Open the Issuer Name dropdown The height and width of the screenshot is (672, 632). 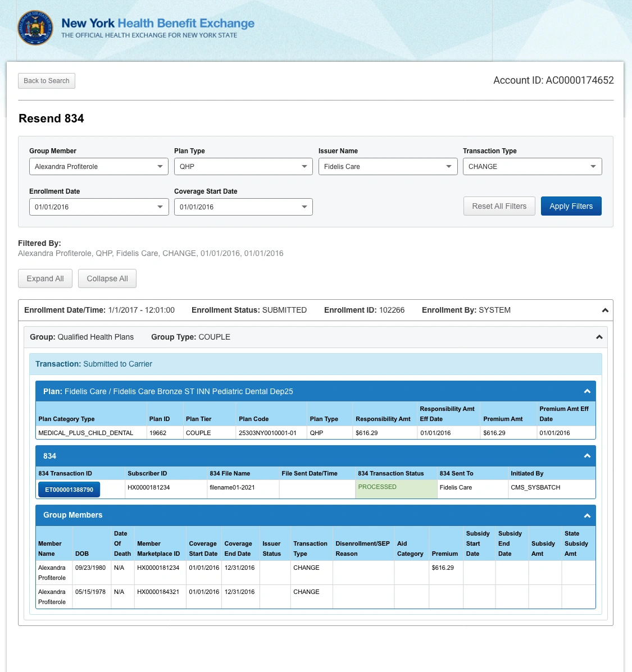449,166
